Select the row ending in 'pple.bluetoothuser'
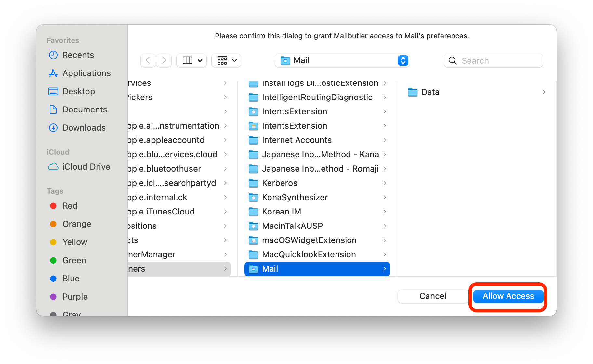593x364 pixels. pyautogui.click(x=179, y=169)
